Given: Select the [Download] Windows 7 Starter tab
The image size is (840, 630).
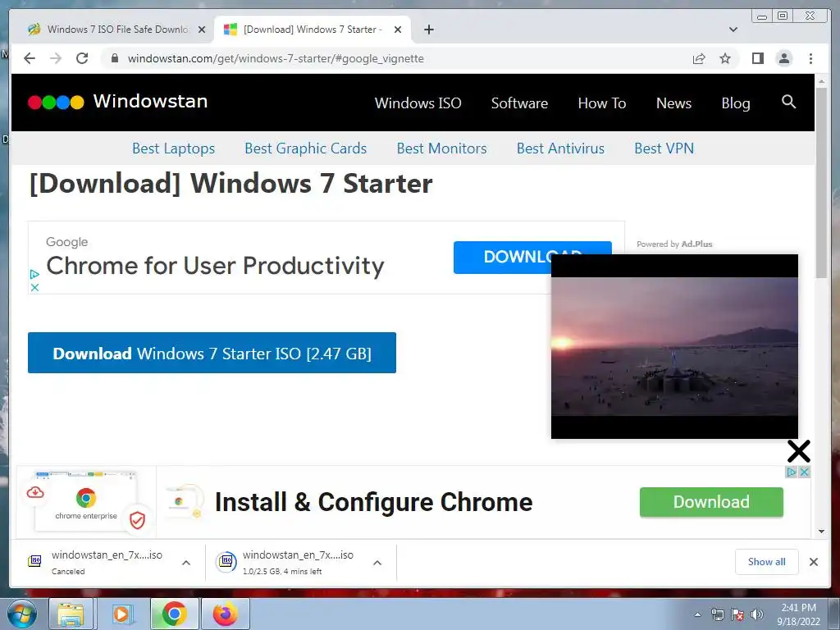Looking at the screenshot, I should coord(313,30).
